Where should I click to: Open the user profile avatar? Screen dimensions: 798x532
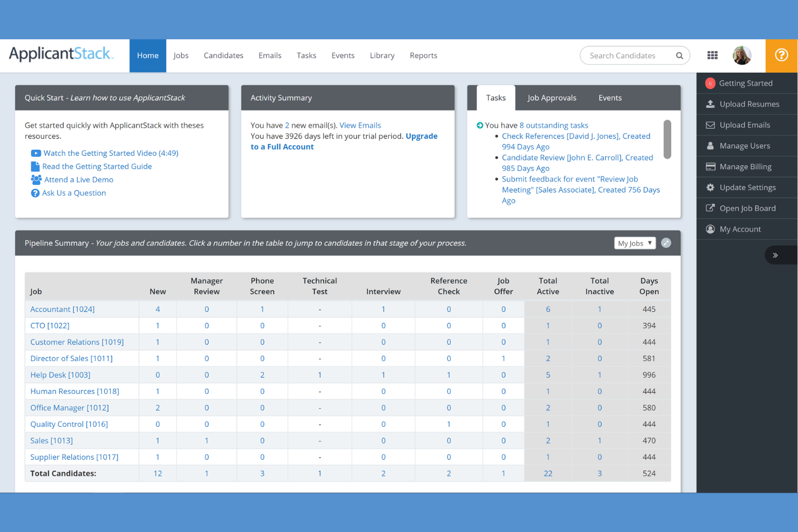[x=742, y=55]
